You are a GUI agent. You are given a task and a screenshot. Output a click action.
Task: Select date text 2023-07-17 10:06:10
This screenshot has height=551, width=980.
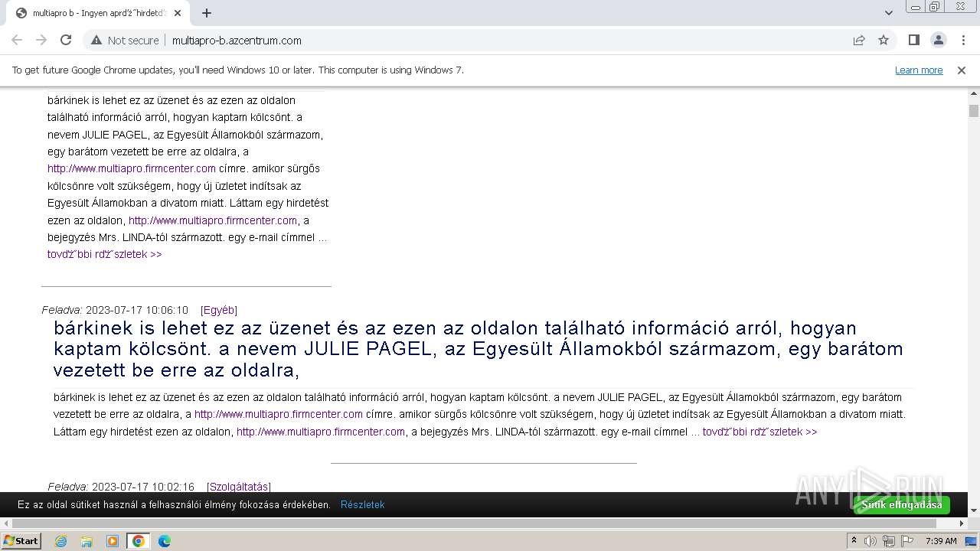[x=137, y=310]
